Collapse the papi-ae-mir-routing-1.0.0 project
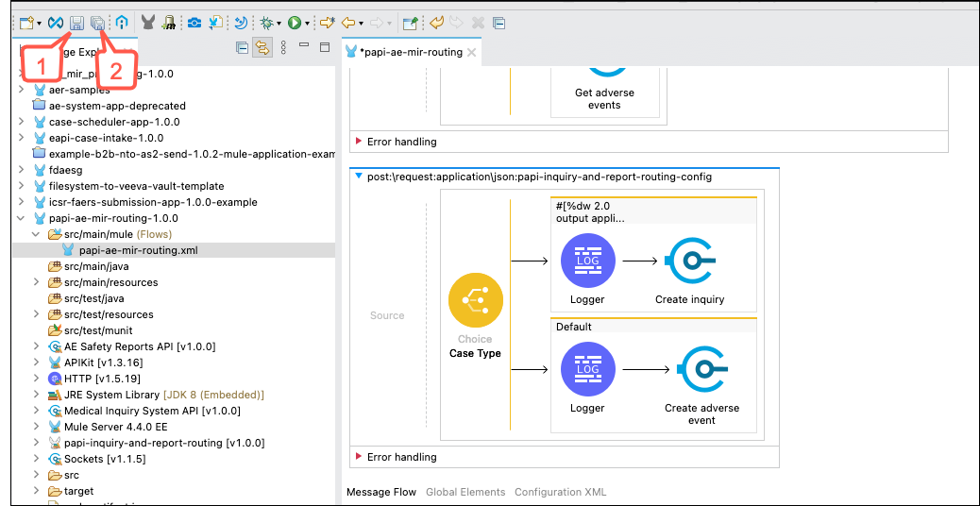980x506 pixels. pos(22,219)
